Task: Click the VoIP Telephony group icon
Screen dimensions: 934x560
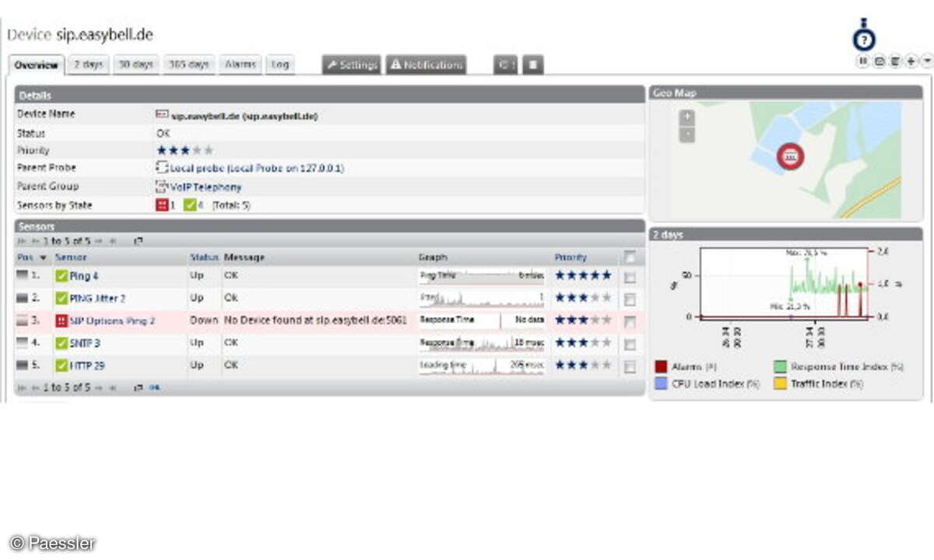Action: (162, 187)
